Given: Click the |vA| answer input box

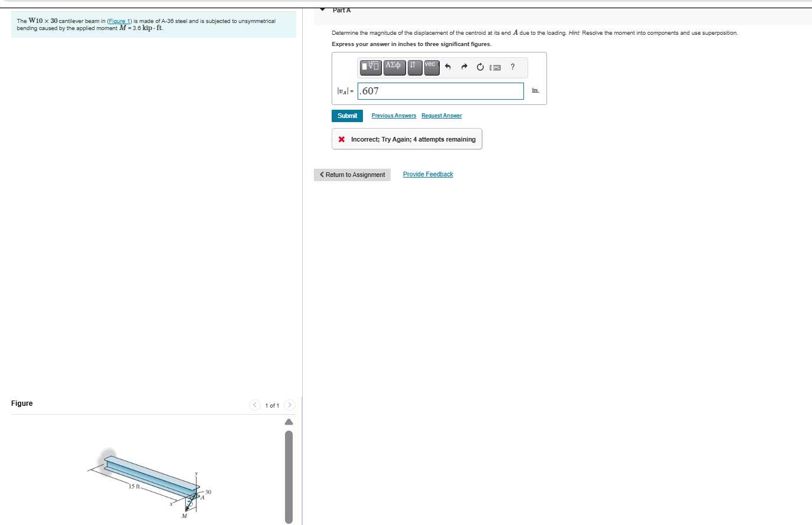Looking at the screenshot, I should [x=440, y=91].
